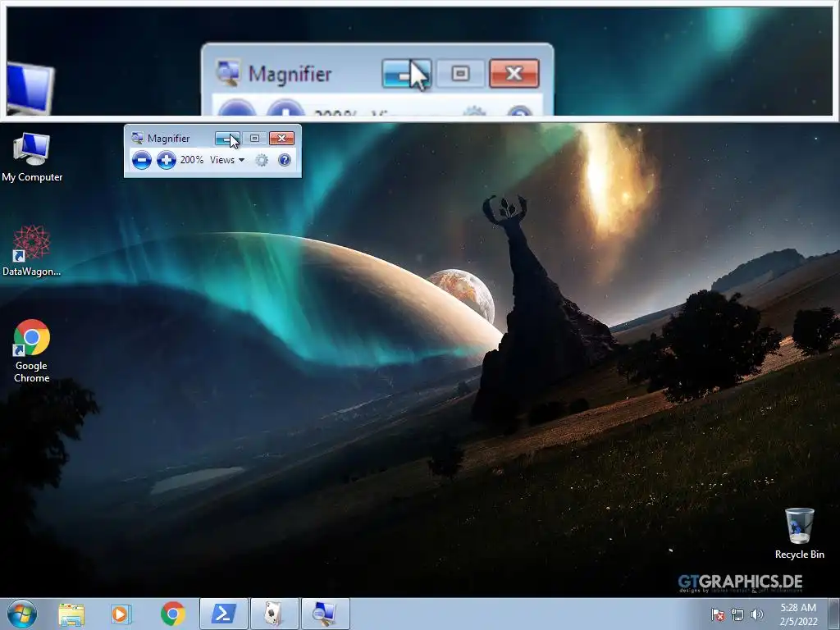
Task: Open Magnifier options gear icon
Action: (x=262, y=160)
